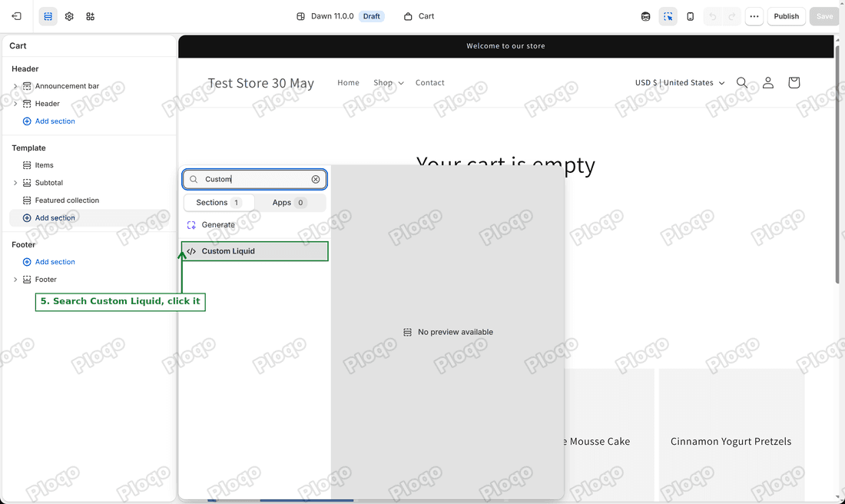Expand the Header section chevron
The height and width of the screenshot is (504, 845).
pos(15,104)
